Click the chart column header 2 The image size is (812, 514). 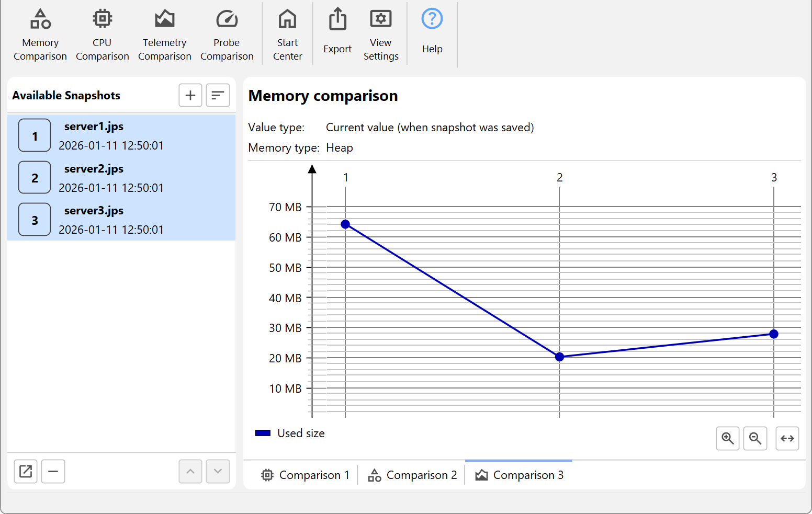click(x=559, y=177)
